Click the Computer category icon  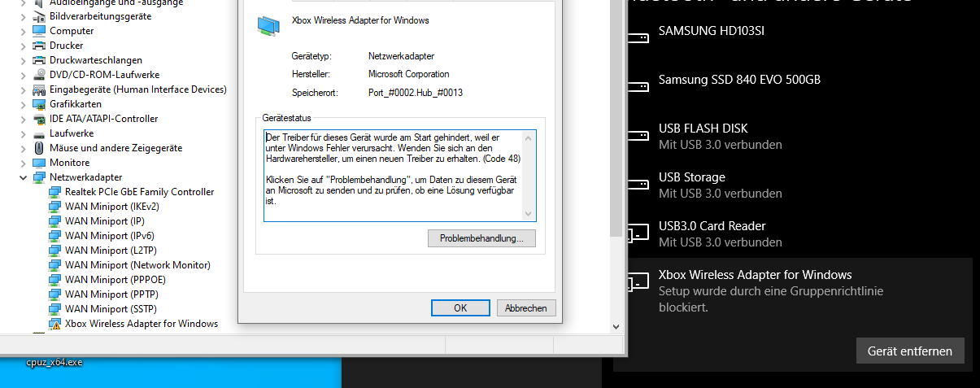coord(39,31)
